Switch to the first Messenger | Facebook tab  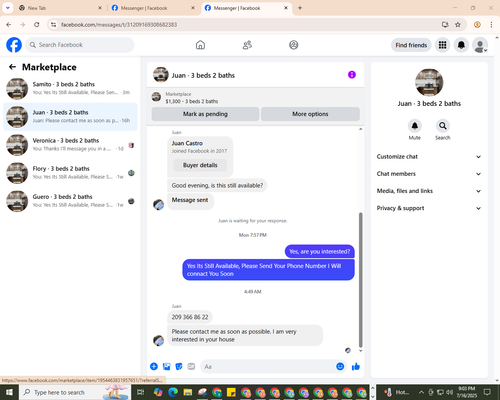click(x=153, y=8)
